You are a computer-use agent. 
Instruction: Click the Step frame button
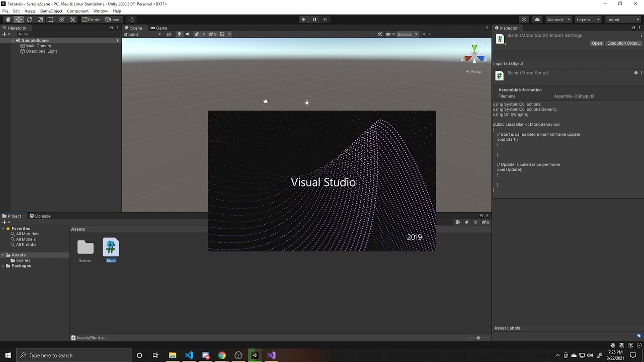325,20
